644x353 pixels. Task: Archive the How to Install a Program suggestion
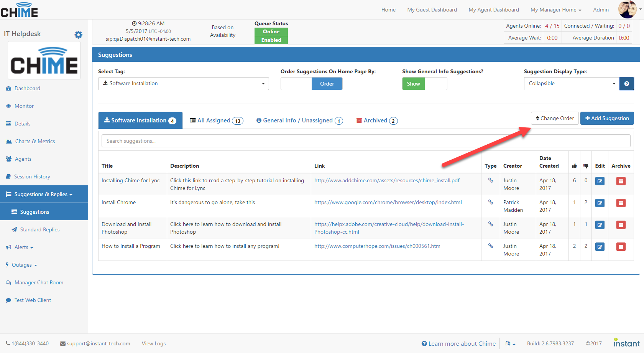(621, 247)
